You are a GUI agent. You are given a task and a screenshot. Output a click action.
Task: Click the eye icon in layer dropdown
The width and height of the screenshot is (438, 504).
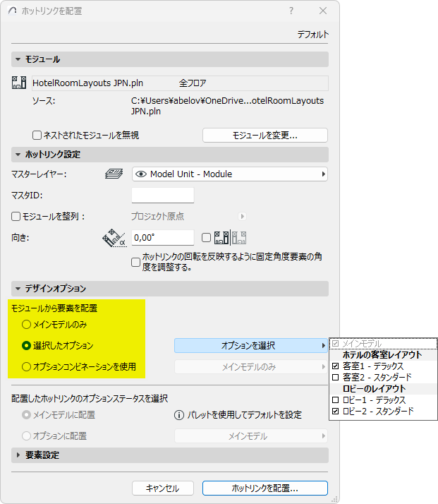point(141,174)
